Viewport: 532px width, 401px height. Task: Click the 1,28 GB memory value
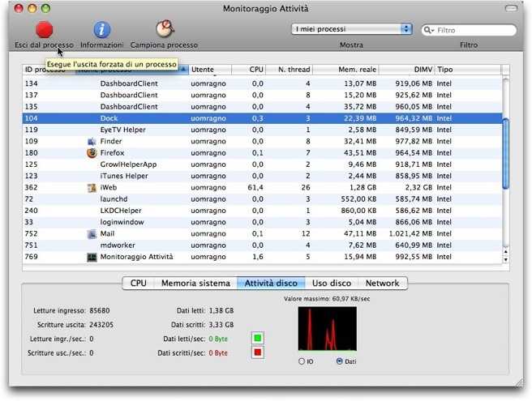363,187
